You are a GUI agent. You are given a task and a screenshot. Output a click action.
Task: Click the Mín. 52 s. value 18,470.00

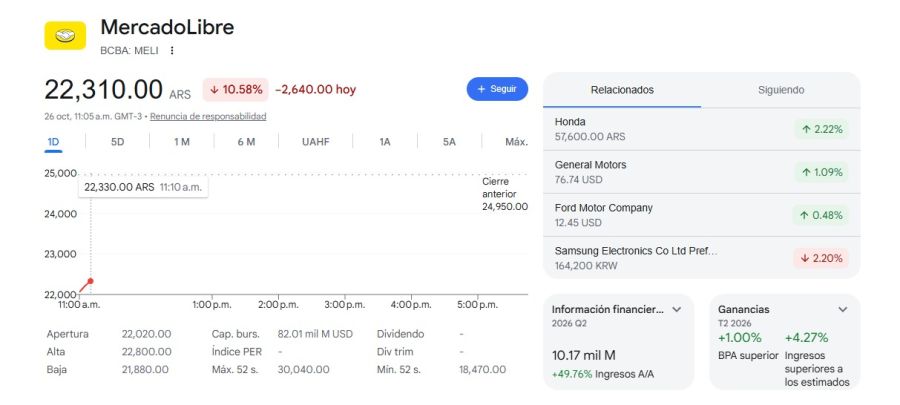tap(482, 369)
